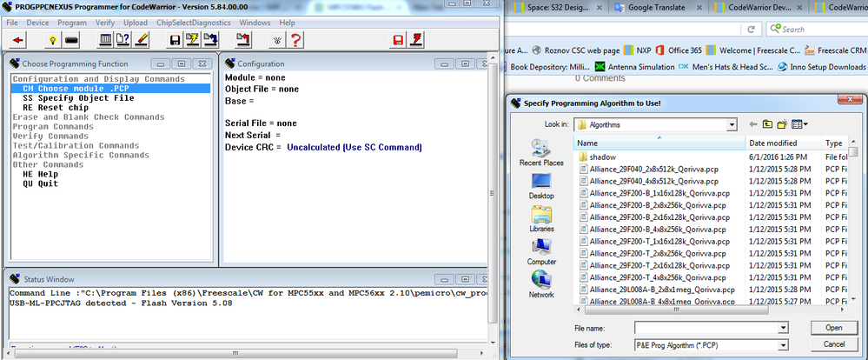Click the red back arrow toolbar icon
The height and width of the screenshot is (360, 868).
pos(19,40)
